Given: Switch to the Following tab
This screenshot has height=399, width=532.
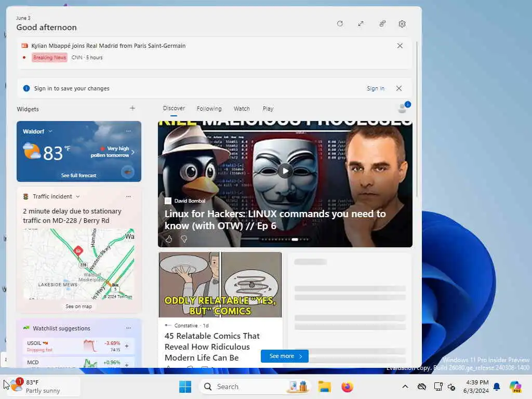Looking at the screenshot, I should pos(209,109).
